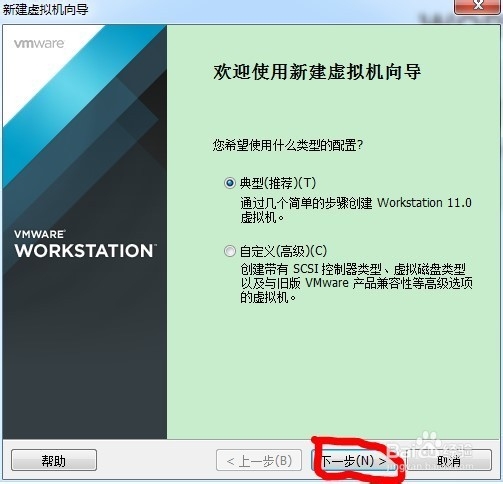This screenshot has width=503, height=484.
Task: Click the disabled < 上一步(B) button
Action: [259, 460]
